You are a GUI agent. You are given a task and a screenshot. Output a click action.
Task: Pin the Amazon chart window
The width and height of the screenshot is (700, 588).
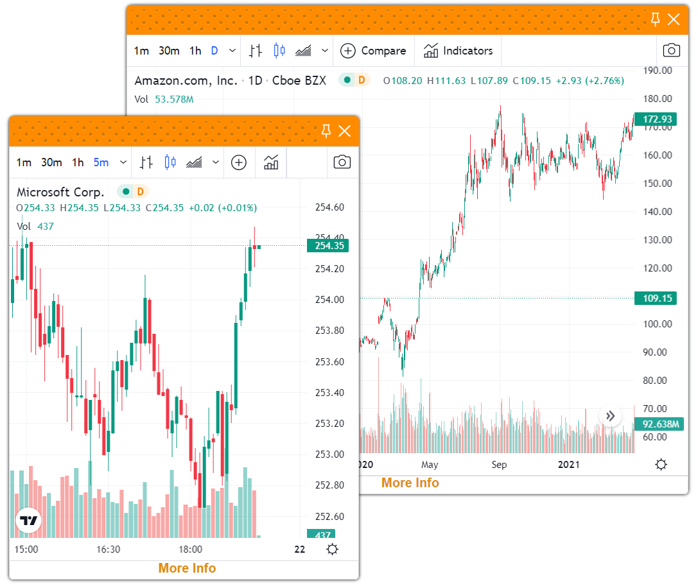[655, 19]
